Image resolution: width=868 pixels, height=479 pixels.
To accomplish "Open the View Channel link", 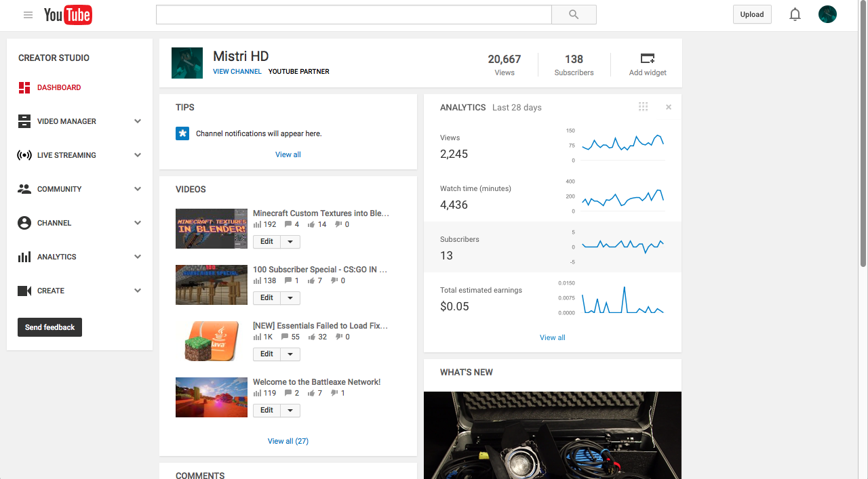I will coord(237,72).
